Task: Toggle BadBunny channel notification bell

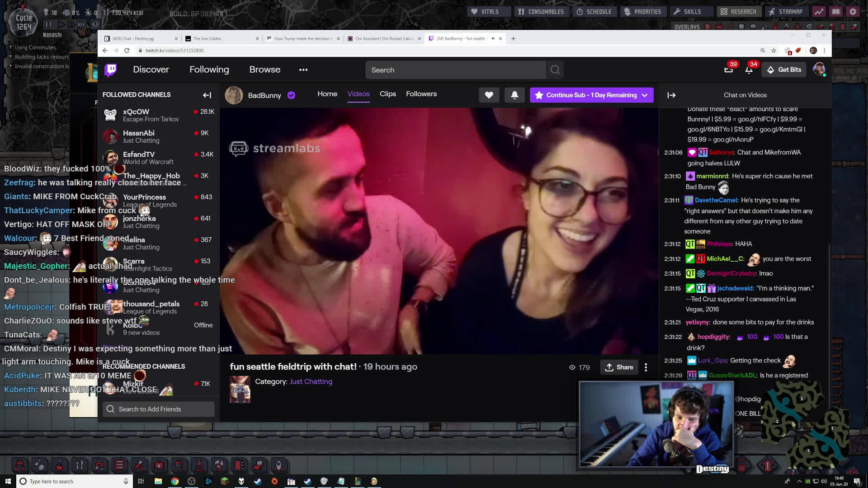Action: coord(514,95)
